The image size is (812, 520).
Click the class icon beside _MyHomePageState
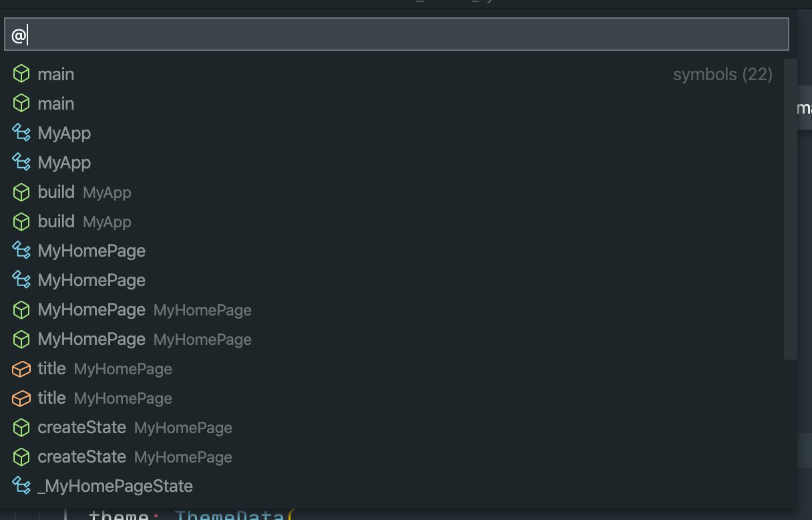(21, 486)
